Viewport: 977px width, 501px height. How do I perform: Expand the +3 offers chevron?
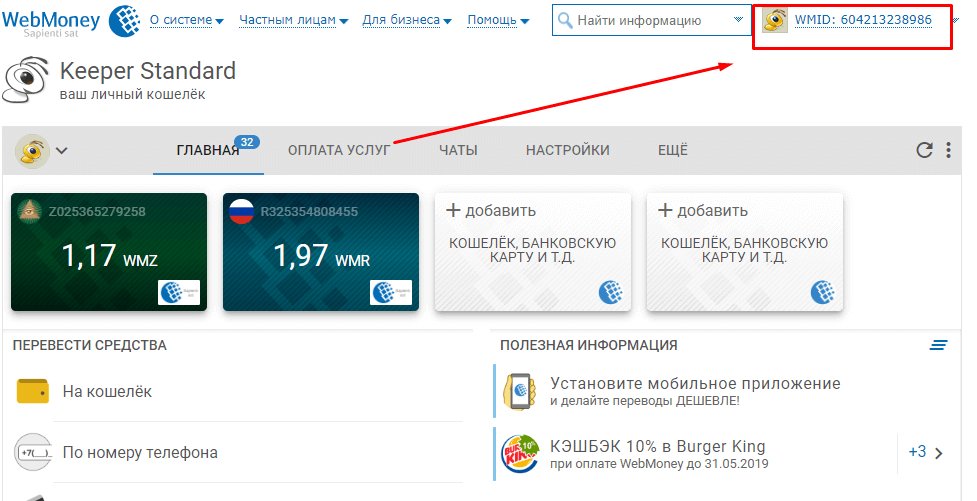click(939, 453)
